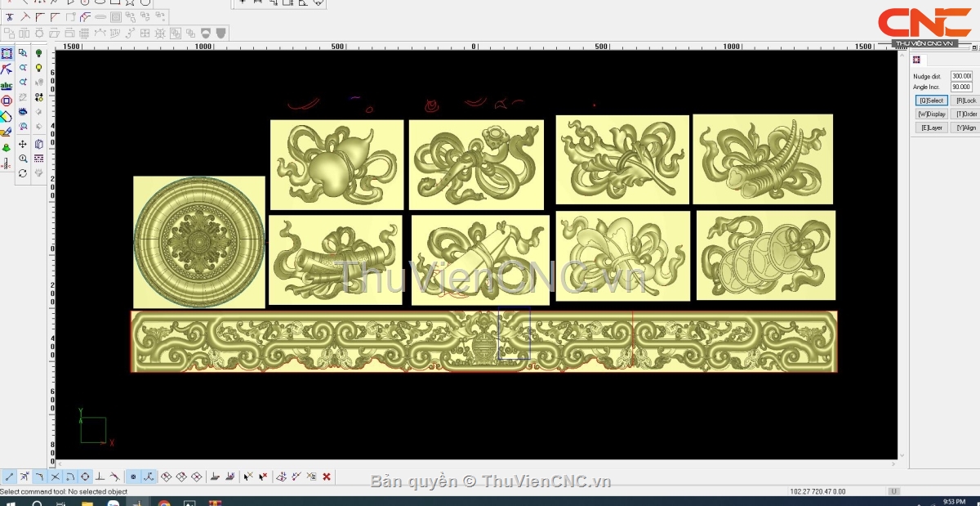Click the Nudge dist. input field

pyautogui.click(x=960, y=76)
